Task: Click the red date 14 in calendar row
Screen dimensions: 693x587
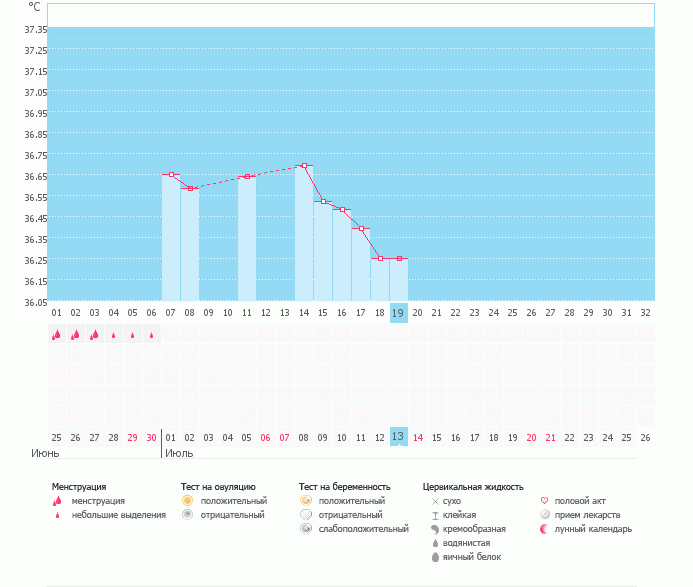Action: pyautogui.click(x=418, y=438)
